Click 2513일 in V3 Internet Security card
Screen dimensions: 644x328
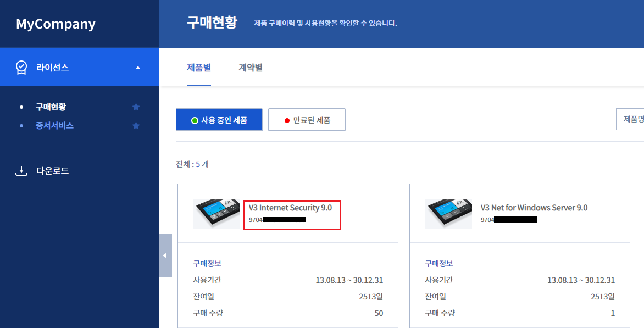(371, 296)
